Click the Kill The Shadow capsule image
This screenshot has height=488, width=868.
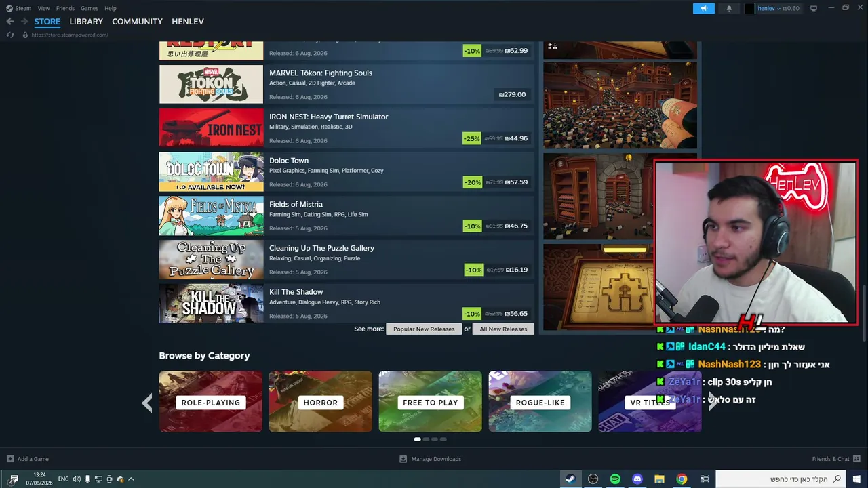211,303
